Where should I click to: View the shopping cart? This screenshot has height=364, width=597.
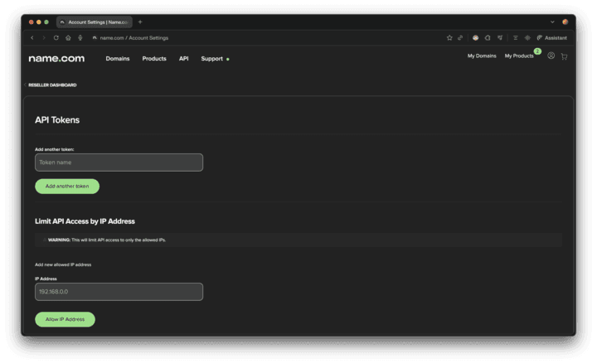(564, 56)
